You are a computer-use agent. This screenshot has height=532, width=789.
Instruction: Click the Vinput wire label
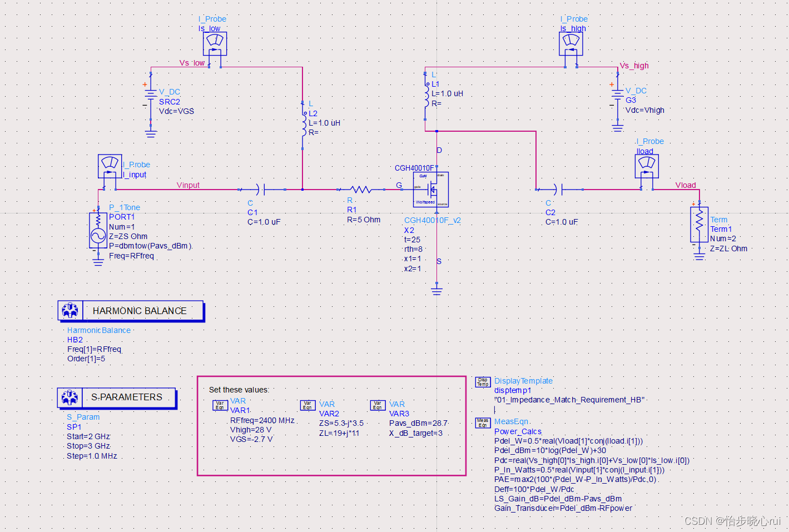click(188, 185)
